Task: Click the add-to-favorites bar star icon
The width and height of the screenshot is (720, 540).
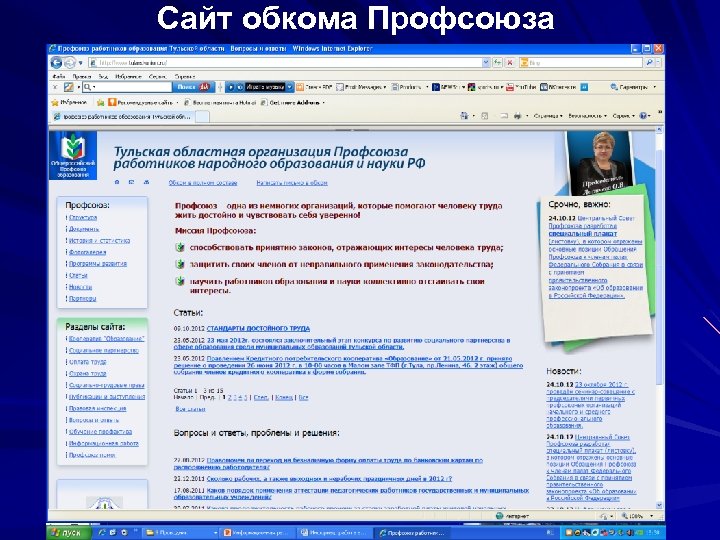Action: pos(100,102)
